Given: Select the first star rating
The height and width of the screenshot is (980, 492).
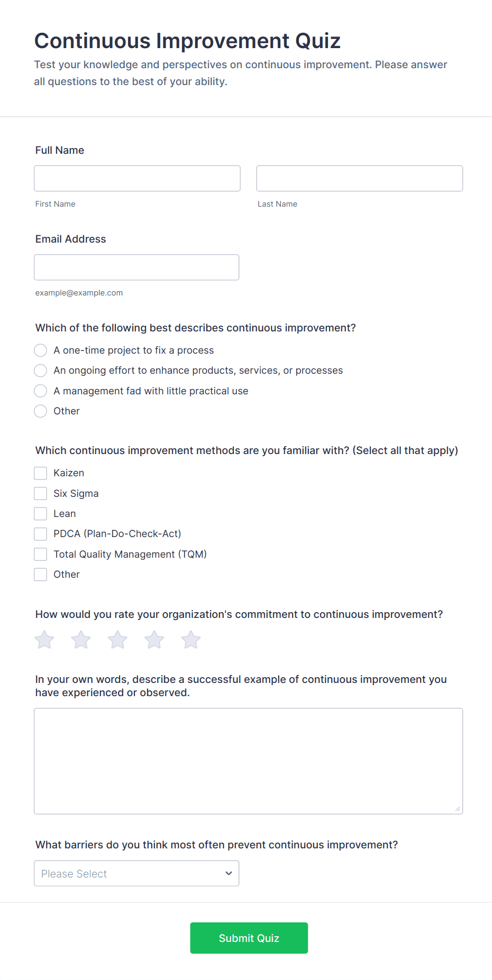Looking at the screenshot, I should [44, 640].
